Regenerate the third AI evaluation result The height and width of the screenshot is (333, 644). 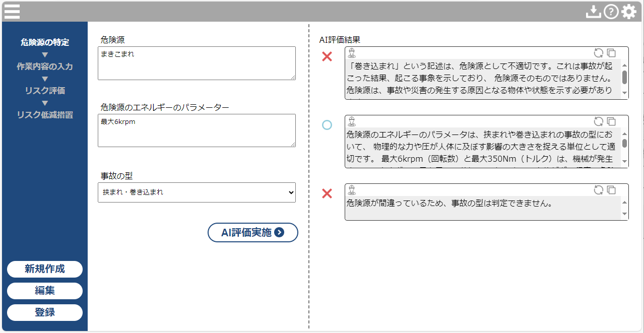coord(599,189)
